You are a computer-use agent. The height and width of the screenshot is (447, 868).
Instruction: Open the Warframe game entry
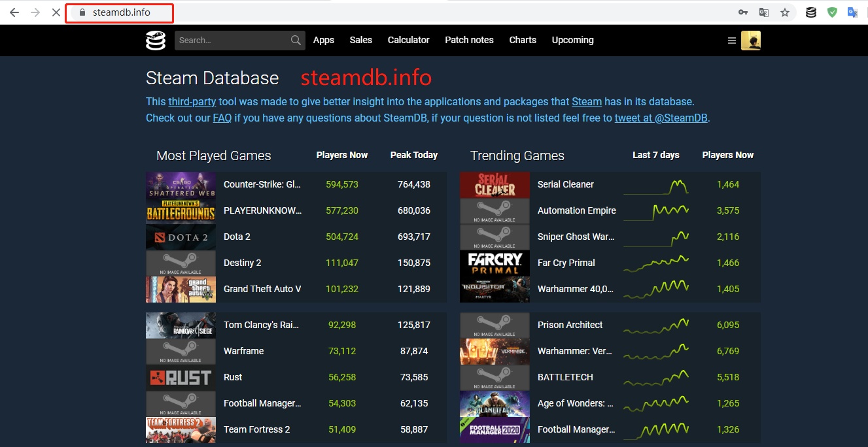[243, 351]
